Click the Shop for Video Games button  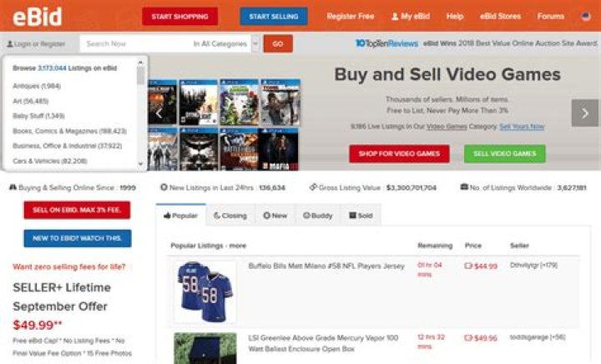pyautogui.click(x=399, y=154)
